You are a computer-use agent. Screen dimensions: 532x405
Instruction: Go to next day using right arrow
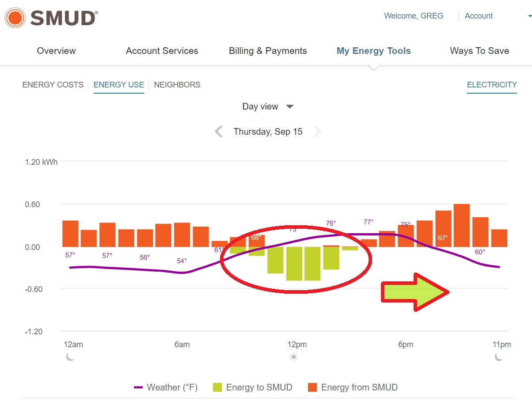(x=317, y=132)
